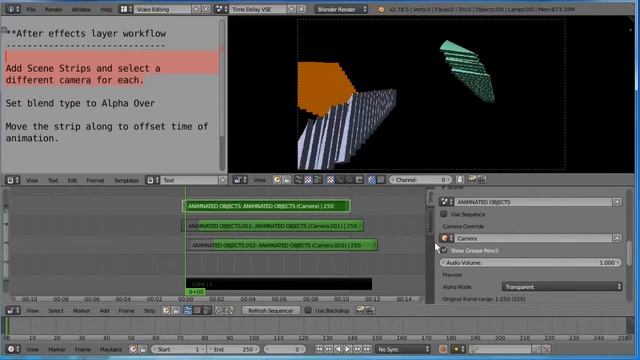Enable the Use Sequence checkbox
The width and height of the screenshot is (640, 360).
click(444, 214)
